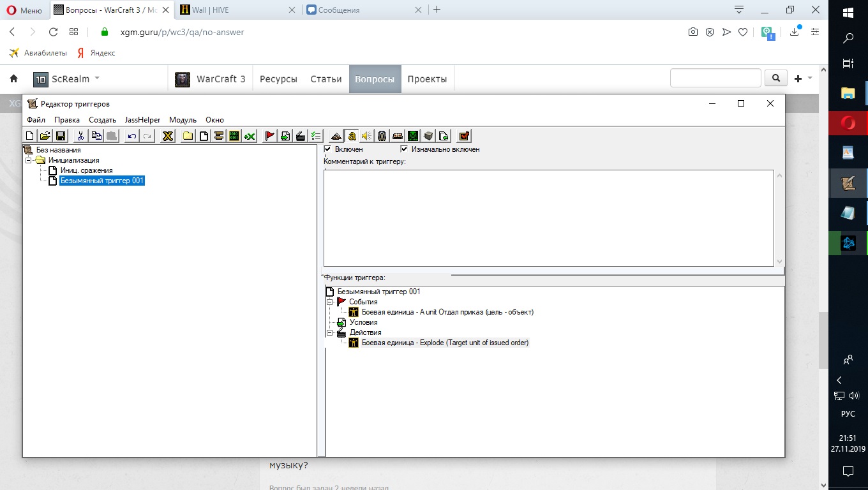Open the Файл menu

pyautogui.click(x=36, y=120)
